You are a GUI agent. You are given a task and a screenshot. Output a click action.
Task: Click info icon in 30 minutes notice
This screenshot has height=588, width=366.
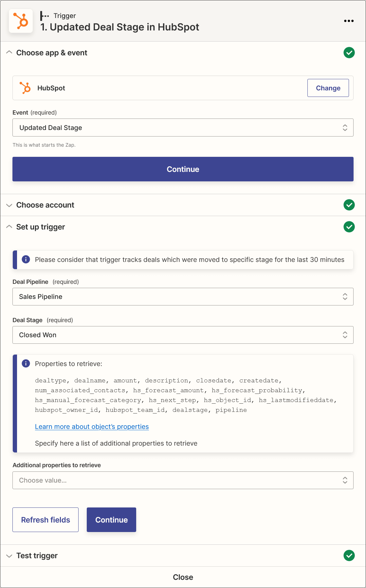tap(26, 259)
